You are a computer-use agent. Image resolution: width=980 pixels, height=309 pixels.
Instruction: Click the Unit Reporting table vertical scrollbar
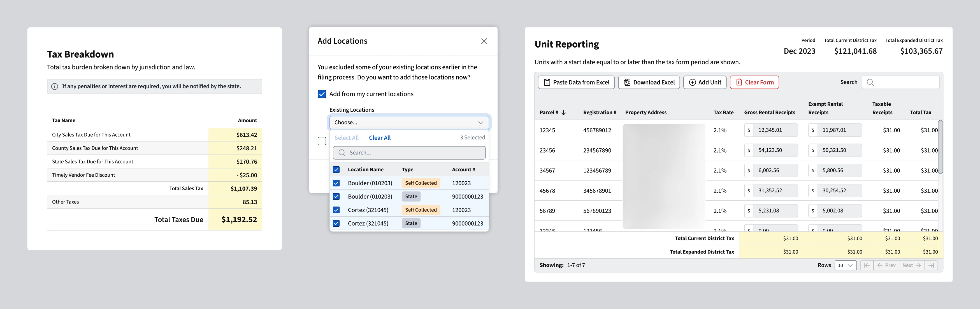point(940,147)
